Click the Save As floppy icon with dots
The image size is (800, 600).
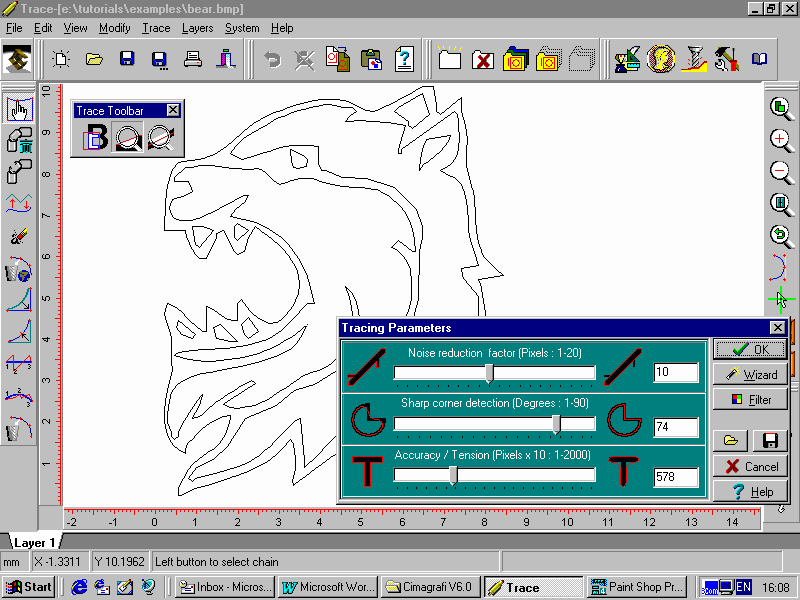160,60
